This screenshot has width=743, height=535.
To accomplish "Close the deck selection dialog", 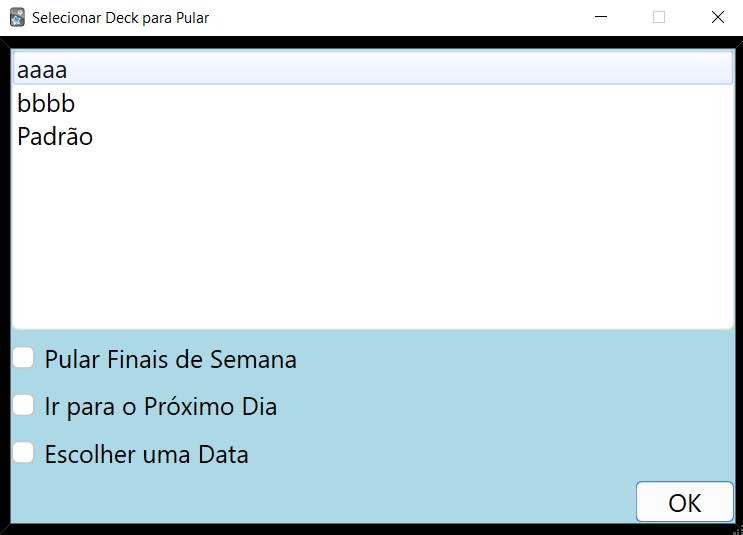I will 717,17.
